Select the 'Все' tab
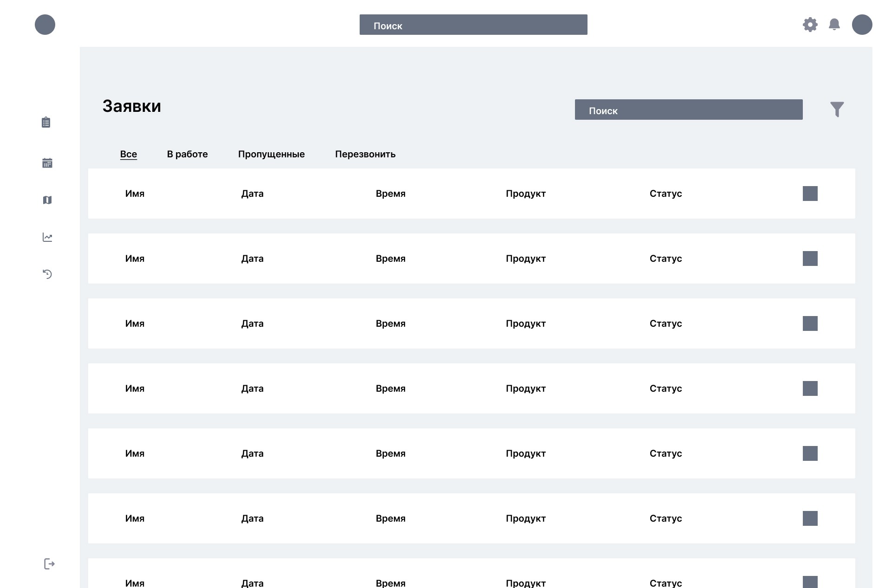This screenshot has width=891, height=588. [x=129, y=154]
